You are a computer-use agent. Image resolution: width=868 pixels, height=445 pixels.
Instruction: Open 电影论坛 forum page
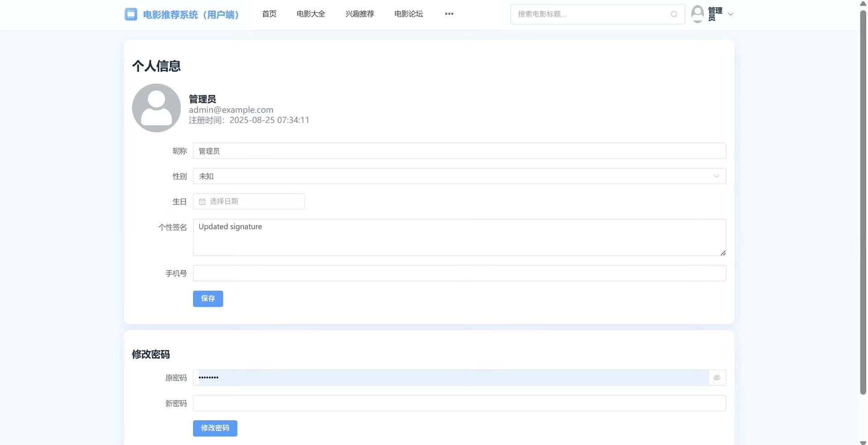click(408, 14)
